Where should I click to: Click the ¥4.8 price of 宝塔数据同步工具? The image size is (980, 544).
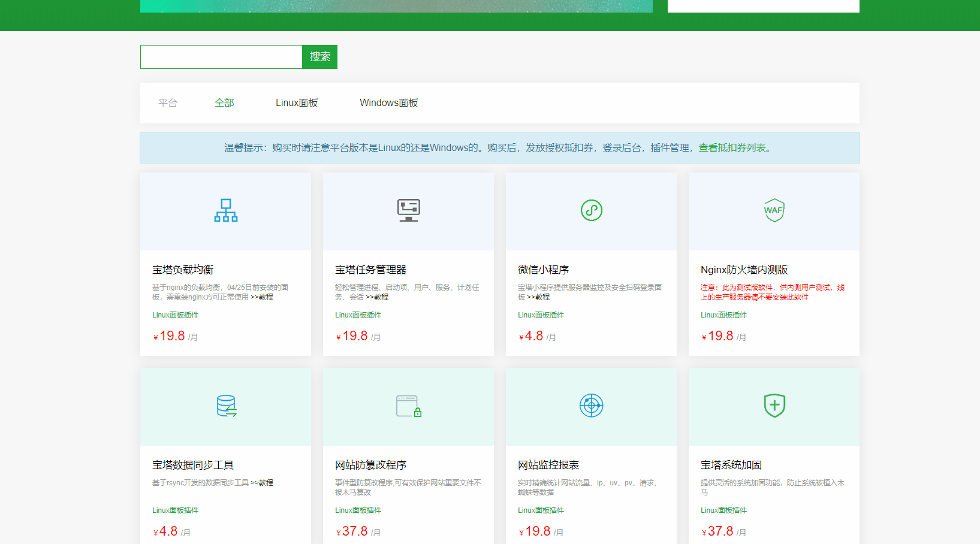(x=165, y=531)
